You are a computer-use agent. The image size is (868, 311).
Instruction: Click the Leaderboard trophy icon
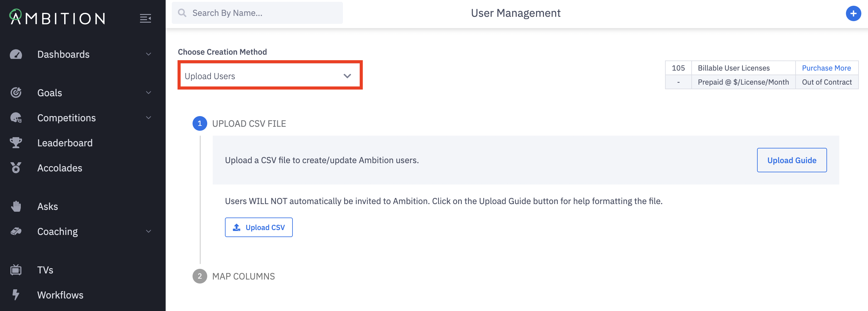coord(16,143)
